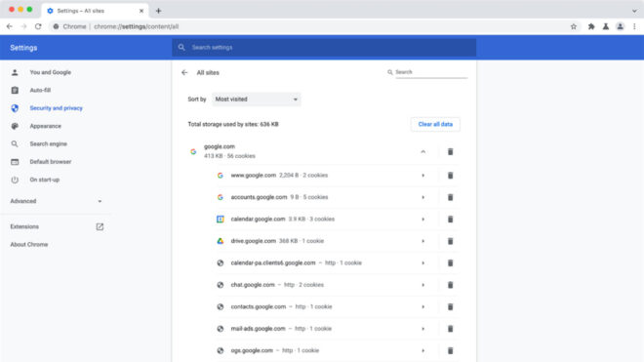Open the Chrome Labs flask icon
The image size is (644, 362).
click(606, 26)
